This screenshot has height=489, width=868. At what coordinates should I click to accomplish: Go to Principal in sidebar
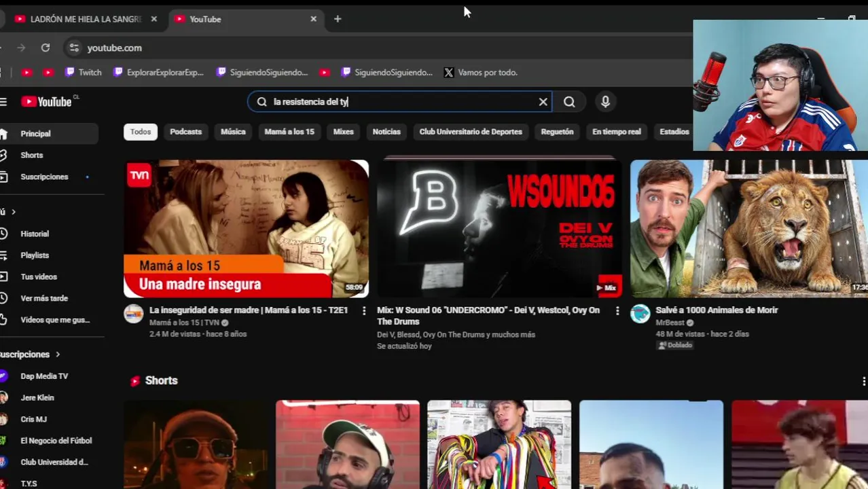49,134
